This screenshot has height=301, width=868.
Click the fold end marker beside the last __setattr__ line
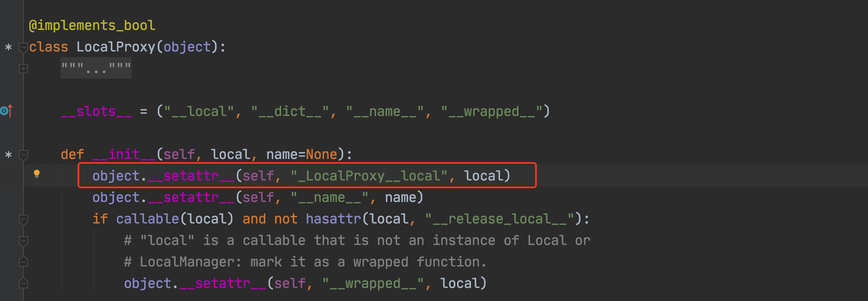pyautogui.click(x=23, y=283)
